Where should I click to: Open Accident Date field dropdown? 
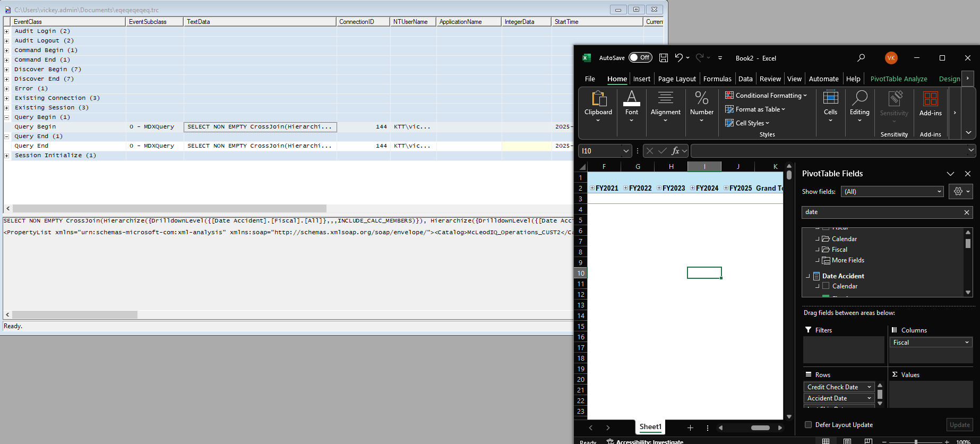click(869, 398)
